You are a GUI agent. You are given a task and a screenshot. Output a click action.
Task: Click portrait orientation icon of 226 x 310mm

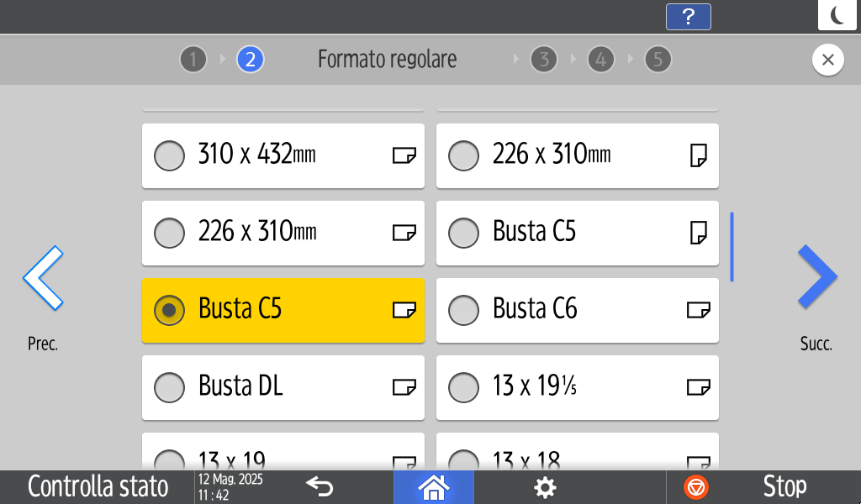699,155
